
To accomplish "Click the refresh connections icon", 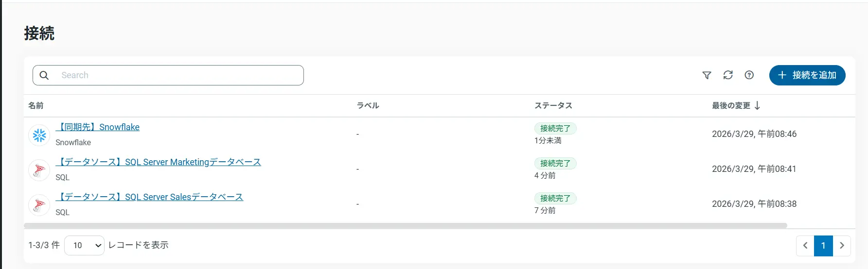I will point(728,75).
